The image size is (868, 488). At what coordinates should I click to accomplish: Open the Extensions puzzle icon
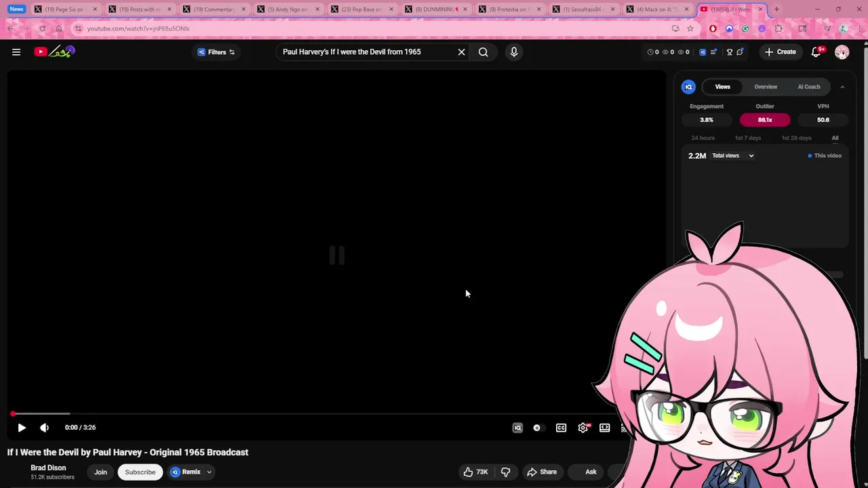tap(778, 28)
